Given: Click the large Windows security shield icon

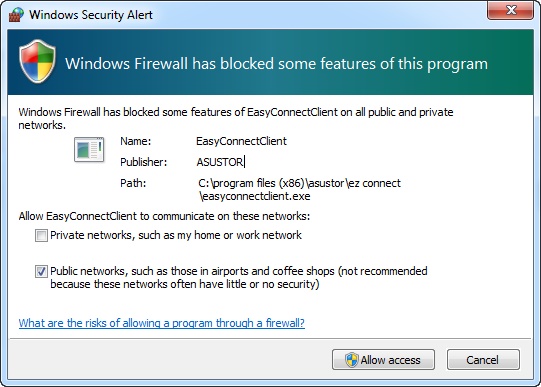Looking at the screenshot, I should point(37,61).
